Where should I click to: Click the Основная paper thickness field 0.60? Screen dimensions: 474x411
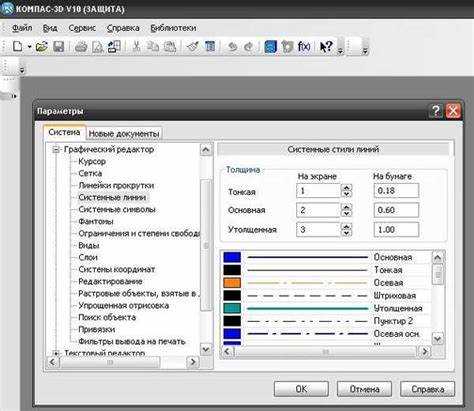pyautogui.click(x=396, y=210)
